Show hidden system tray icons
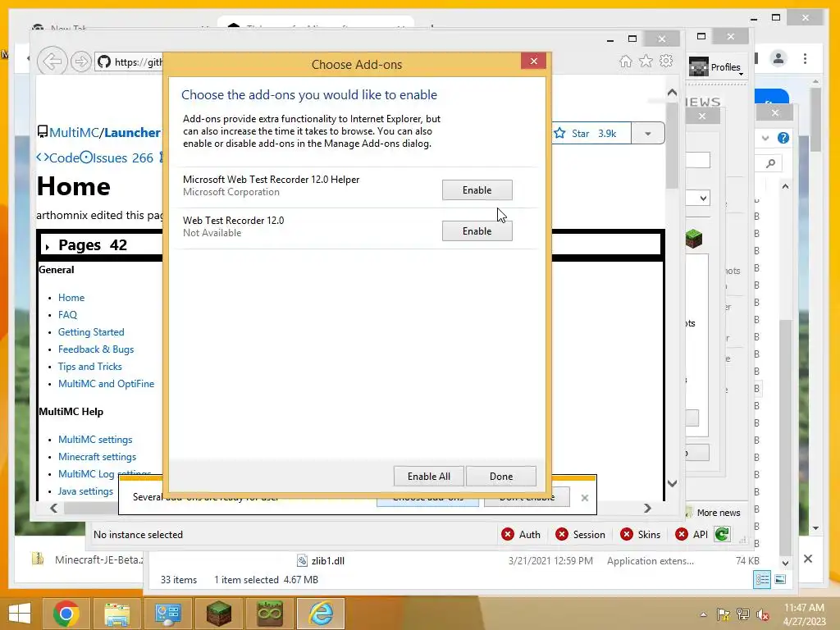 click(x=703, y=614)
